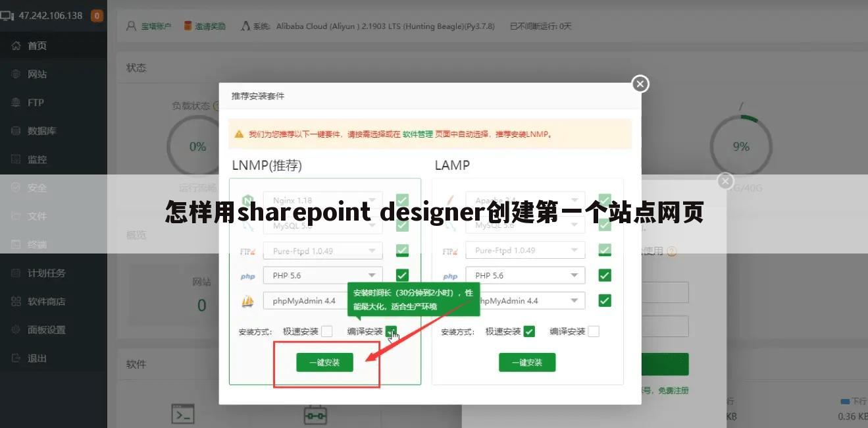This screenshot has width=868, height=428.
Task: Uncheck 编译安装 checkbox under LNMP
Action: click(391, 331)
